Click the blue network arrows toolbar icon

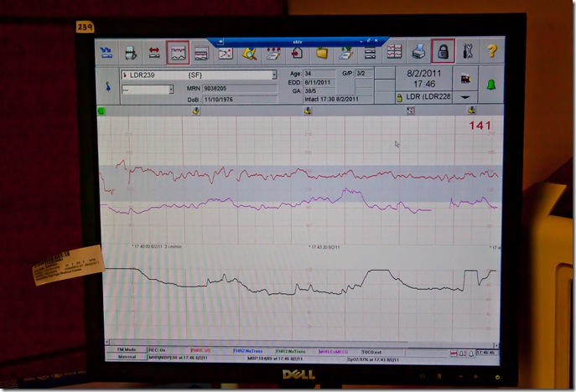point(106,53)
